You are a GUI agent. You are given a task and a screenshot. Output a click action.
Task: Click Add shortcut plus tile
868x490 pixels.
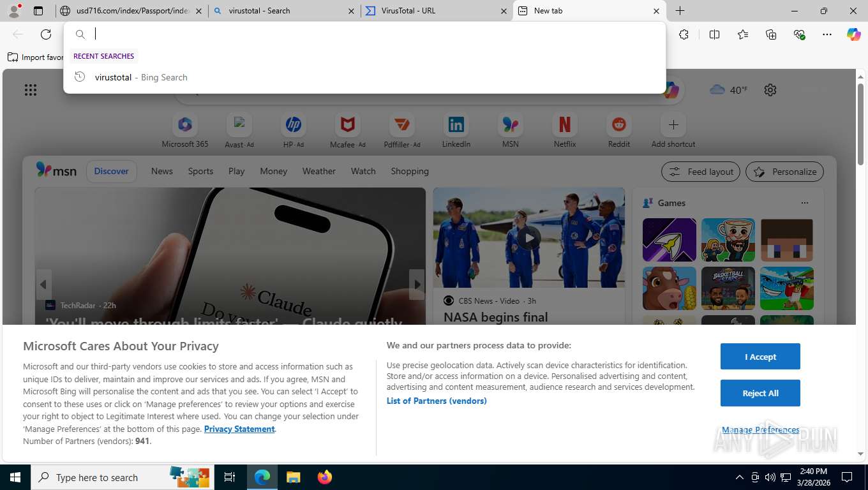click(673, 131)
